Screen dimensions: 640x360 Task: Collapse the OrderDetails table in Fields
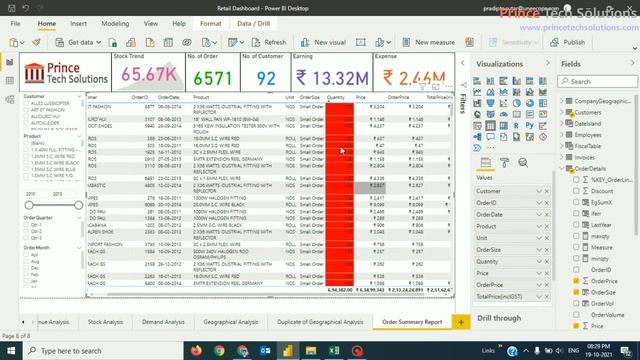click(562, 169)
